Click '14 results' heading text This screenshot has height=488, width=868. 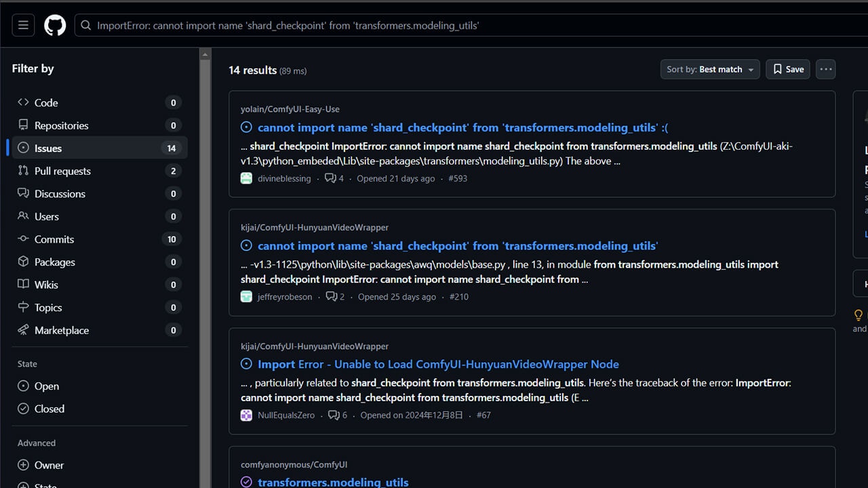pyautogui.click(x=253, y=70)
